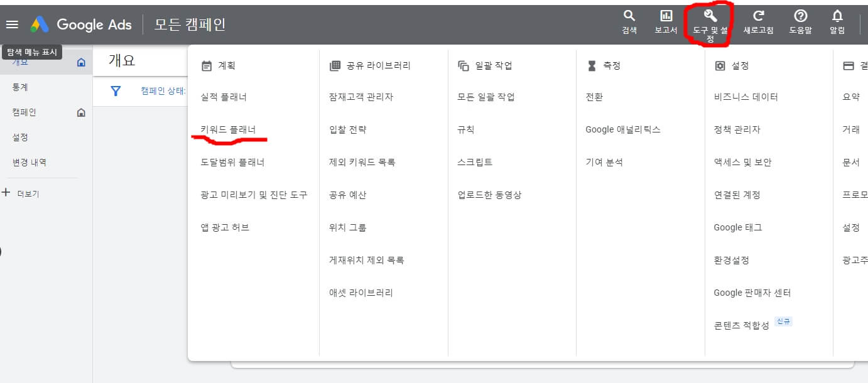Open 규칙 under 일괄 작업
The width and height of the screenshot is (868, 383).
pos(465,130)
